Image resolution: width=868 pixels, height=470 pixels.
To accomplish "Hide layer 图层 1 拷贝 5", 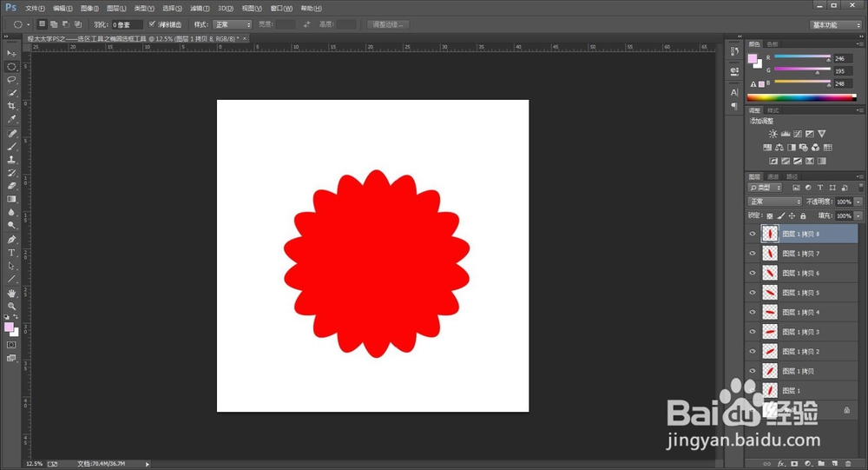I will point(753,293).
